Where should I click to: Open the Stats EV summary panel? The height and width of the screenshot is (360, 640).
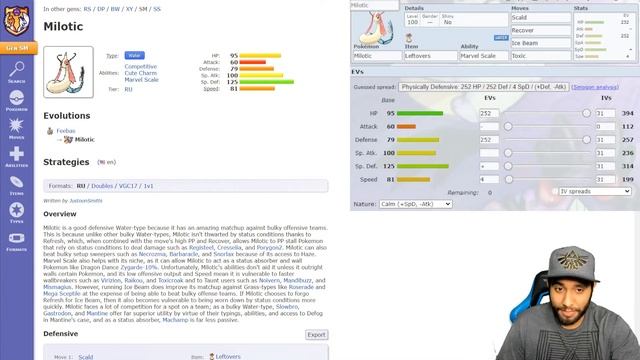pos(604,37)
